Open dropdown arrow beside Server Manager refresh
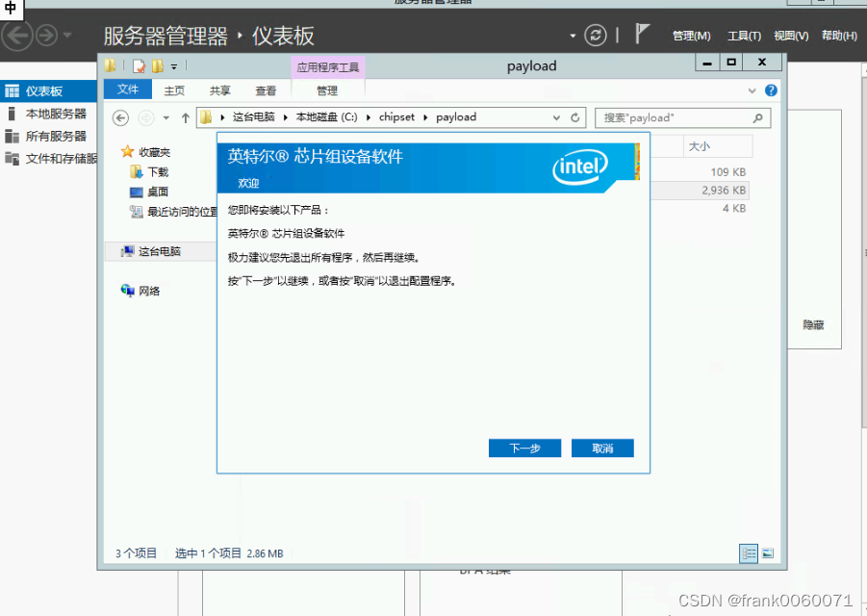The width and height of the screenshot is (867, 616). [573, 36]
